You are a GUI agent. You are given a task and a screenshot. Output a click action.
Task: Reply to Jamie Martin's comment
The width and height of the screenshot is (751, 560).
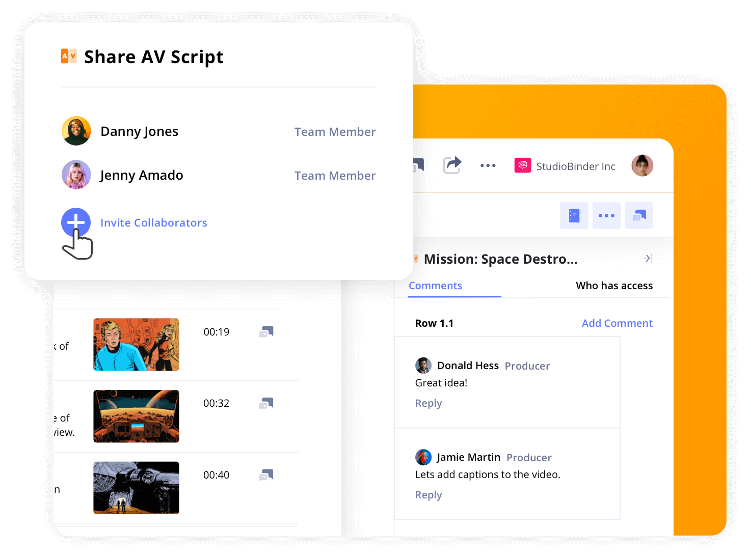[428, 494]
